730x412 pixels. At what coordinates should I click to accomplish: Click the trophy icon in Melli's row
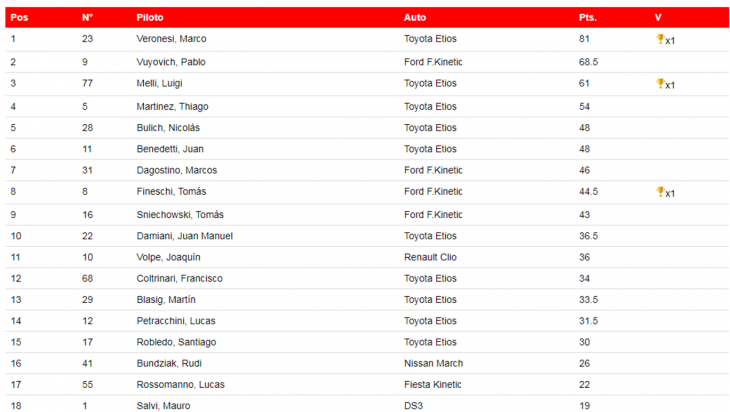pos(660,84)
